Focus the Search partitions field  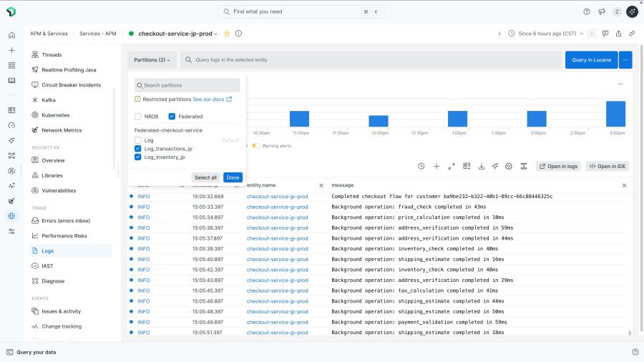(x=187, y=85)
